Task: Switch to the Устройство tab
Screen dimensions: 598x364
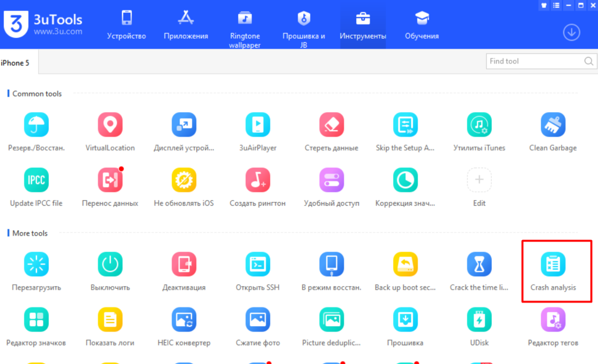Action: tap(127, 25)
